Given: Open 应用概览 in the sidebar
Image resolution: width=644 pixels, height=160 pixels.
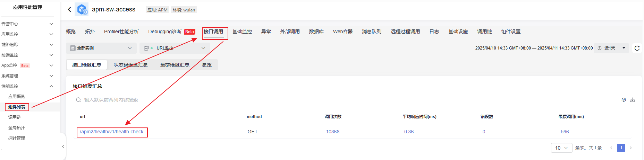Looking at the screenshot, I should tap(17, 97).
